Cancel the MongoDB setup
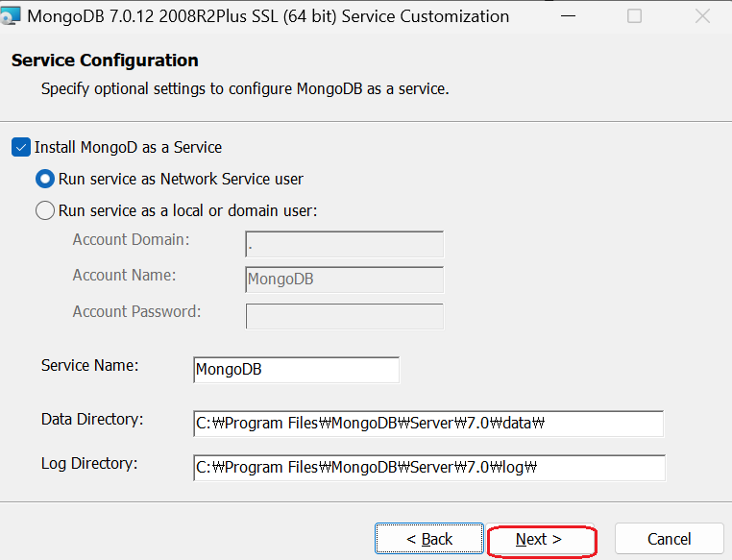 point(669,539)
